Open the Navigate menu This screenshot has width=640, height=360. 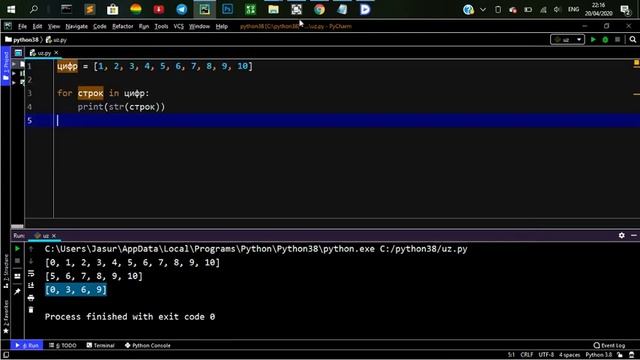(76, 26)
